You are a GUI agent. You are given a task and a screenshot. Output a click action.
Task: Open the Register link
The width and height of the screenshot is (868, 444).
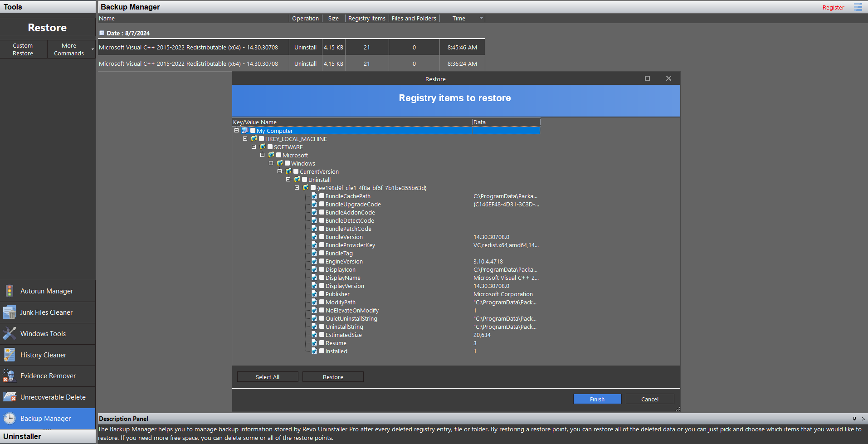[x=833, y=7]
